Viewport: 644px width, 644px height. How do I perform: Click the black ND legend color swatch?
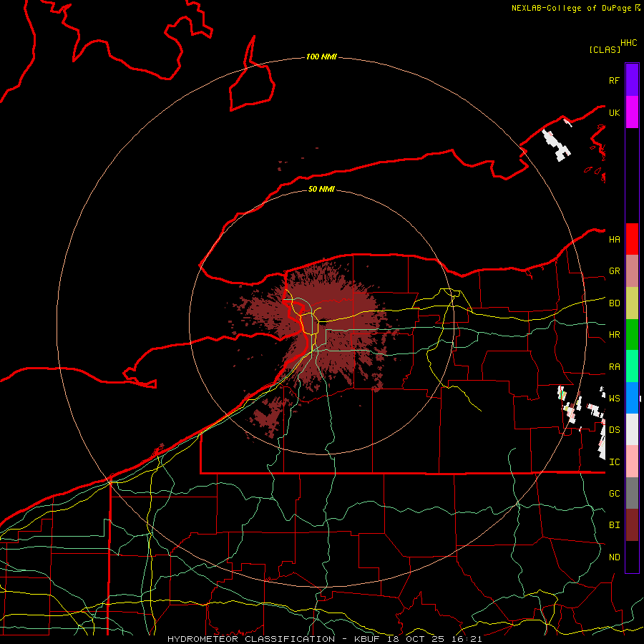coord(632,557)
